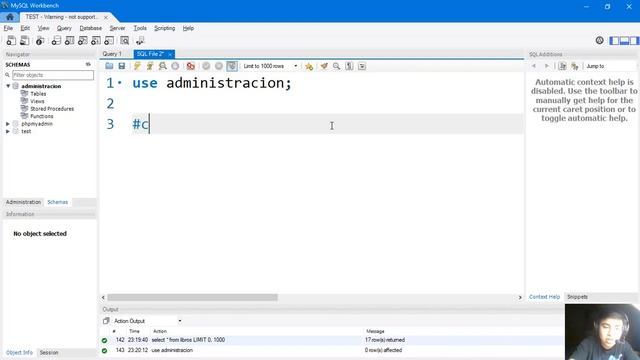
Task: Expand the test schema
Action: coord(8,131)
